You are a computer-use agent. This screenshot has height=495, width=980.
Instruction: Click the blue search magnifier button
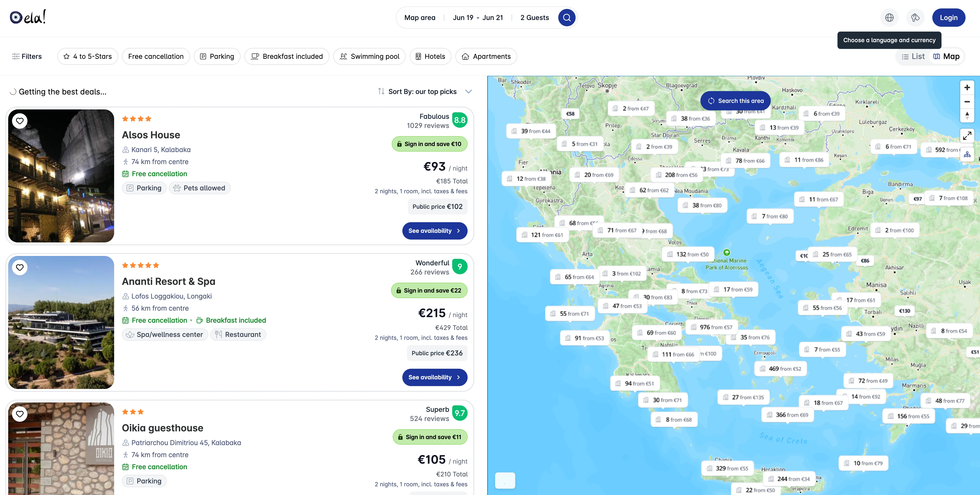point(567,18)
